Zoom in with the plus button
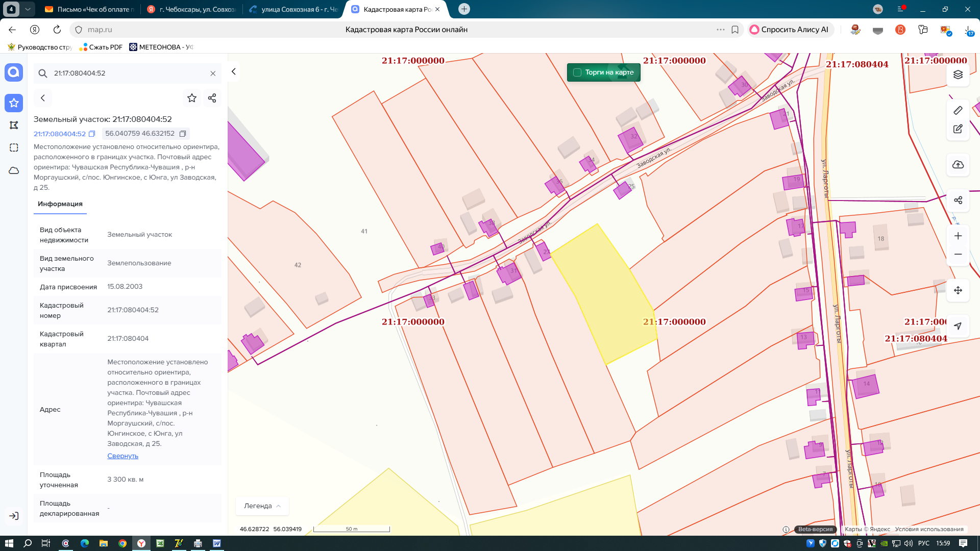Image resolution: width=980 pixels, height=551 pixels. click(x=958, y=236)
